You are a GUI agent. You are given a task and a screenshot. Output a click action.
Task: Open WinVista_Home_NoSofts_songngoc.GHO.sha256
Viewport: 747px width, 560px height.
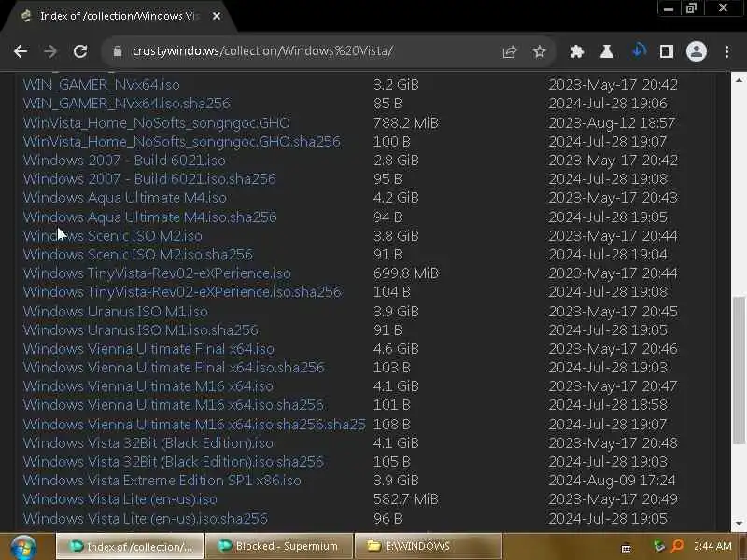pos(181,142)
